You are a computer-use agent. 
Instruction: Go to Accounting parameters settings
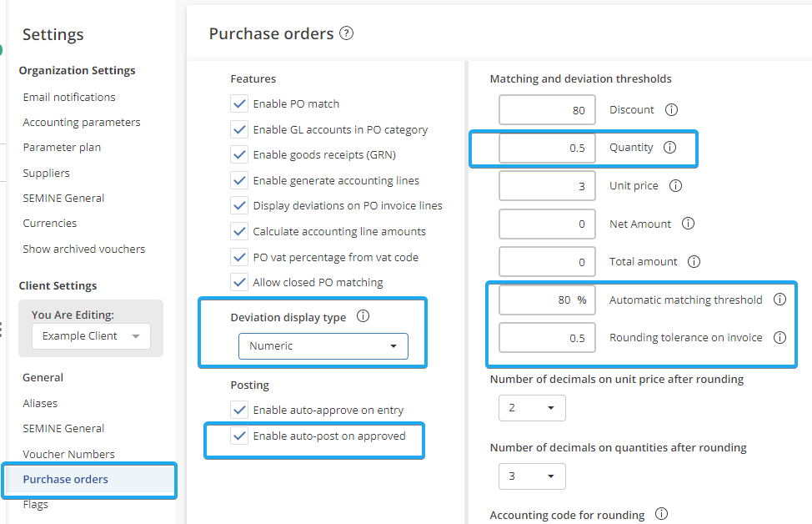point(82,122)
